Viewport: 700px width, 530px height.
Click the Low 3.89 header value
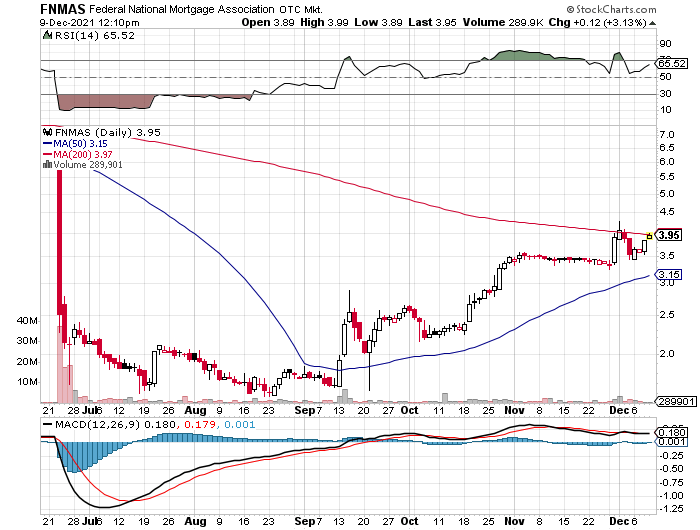(378, 22)
